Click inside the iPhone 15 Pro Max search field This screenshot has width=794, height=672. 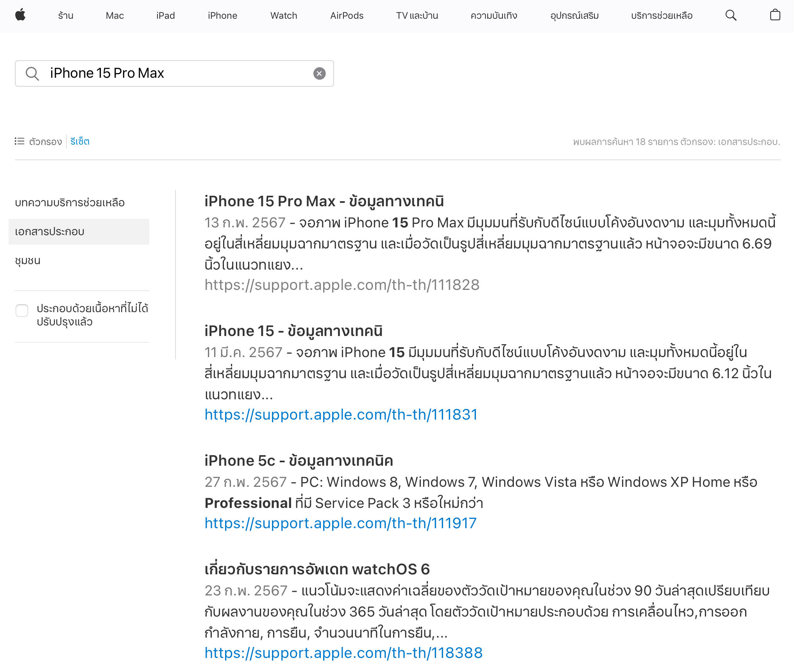(x=176, y=73)
